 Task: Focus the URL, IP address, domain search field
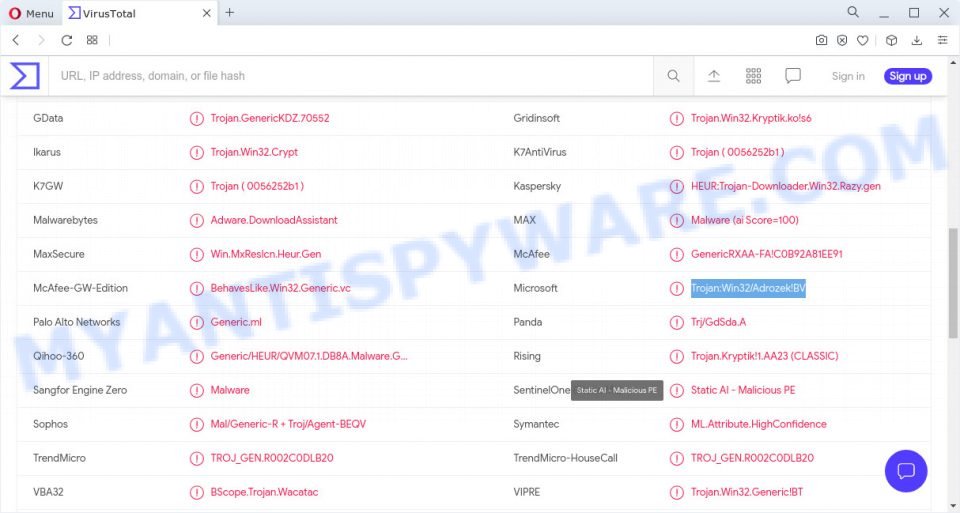coord(351,76)
